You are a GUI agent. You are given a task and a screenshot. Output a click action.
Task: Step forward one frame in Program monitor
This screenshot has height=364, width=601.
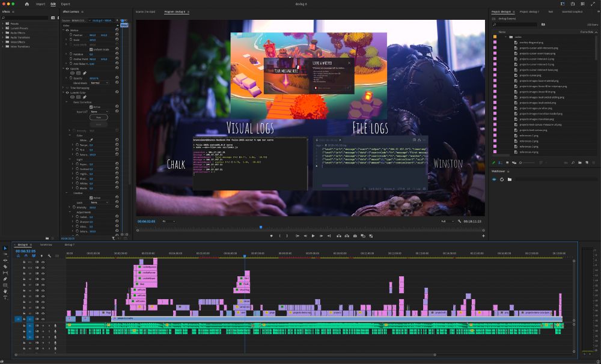tap(321, 236)
